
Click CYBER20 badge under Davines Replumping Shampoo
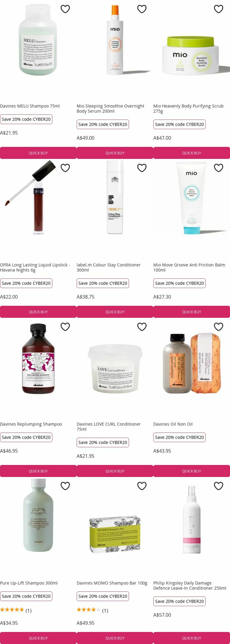pos(26,437)
